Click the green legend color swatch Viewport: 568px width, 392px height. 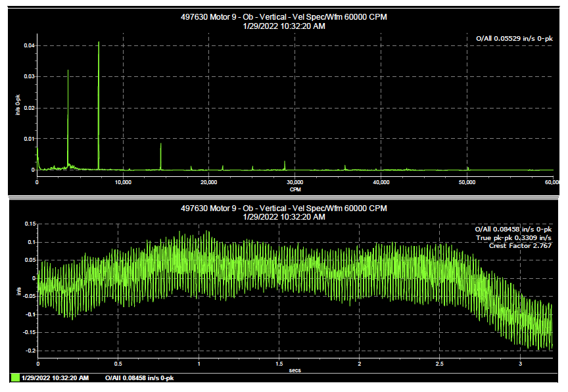(x=15, y=378)
